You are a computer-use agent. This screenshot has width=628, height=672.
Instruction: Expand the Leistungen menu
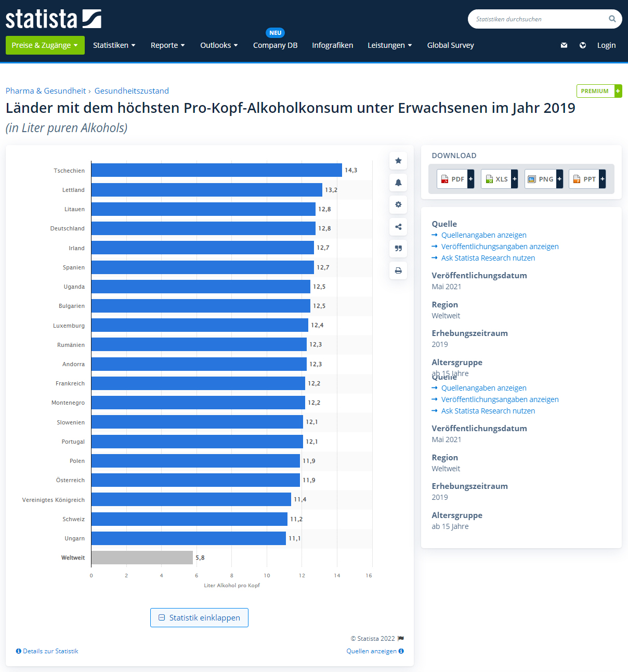[x=389, y=45]
